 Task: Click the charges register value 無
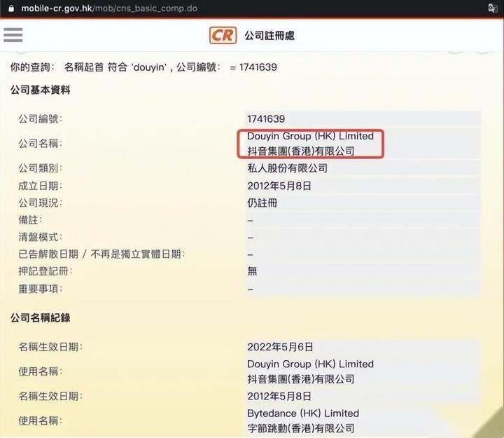pyautogui.click(x=252, y=271)
